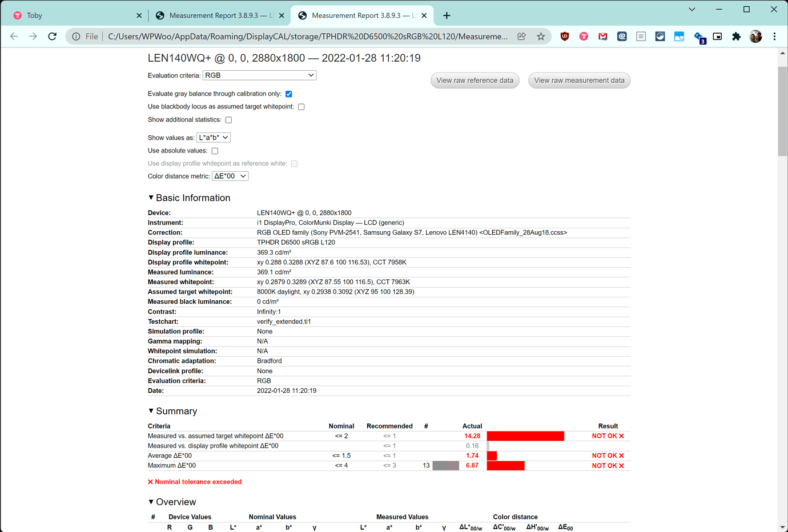Click the red Maximum ΔE*00 result bar

click(505, 465)
